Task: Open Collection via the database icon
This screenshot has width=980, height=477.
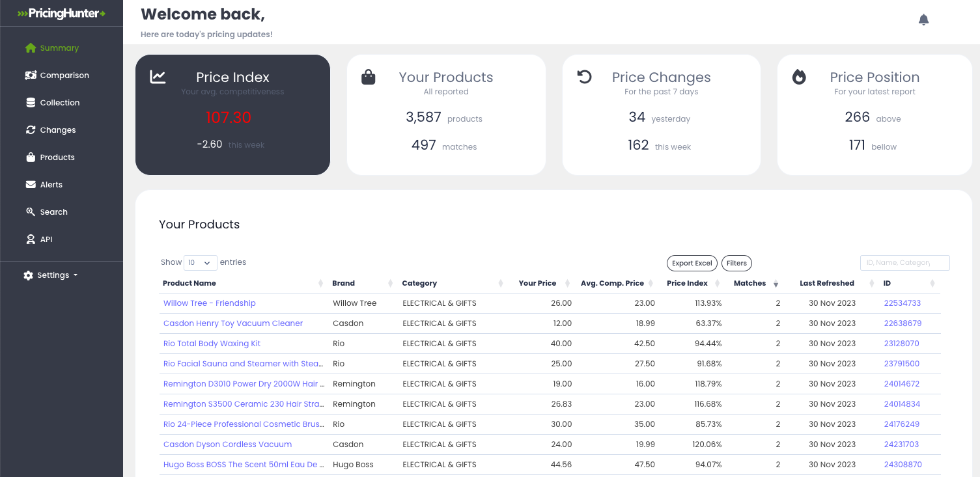Action: (x=30, y=102)
